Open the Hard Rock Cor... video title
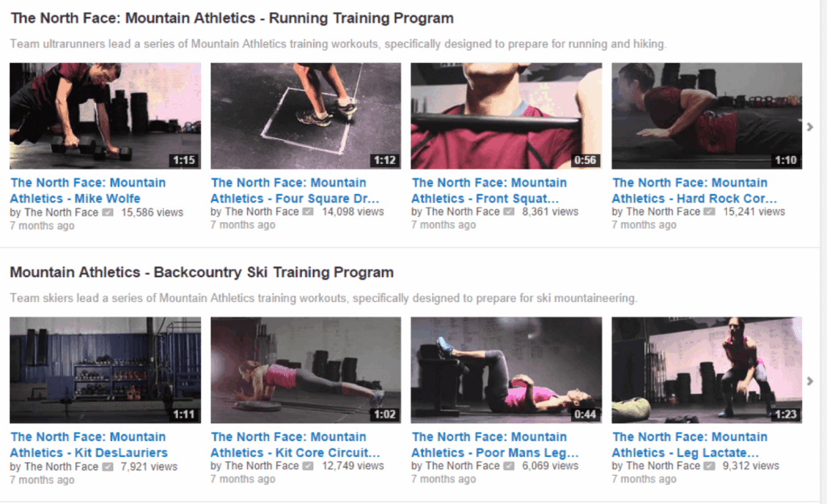The width and height of the screenshot is (827, 504). 694,191
